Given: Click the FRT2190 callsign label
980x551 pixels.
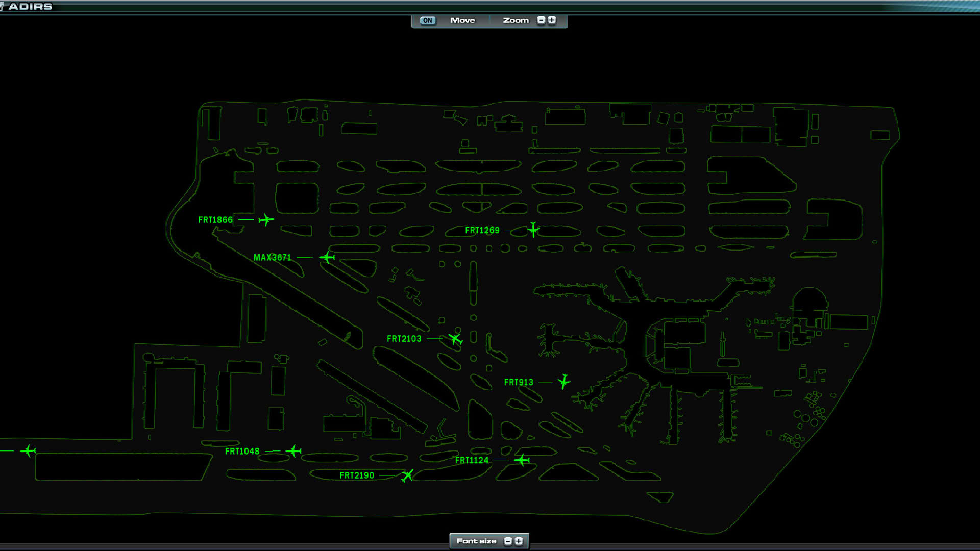Looking at the screenshot, I should pos(357,475).
